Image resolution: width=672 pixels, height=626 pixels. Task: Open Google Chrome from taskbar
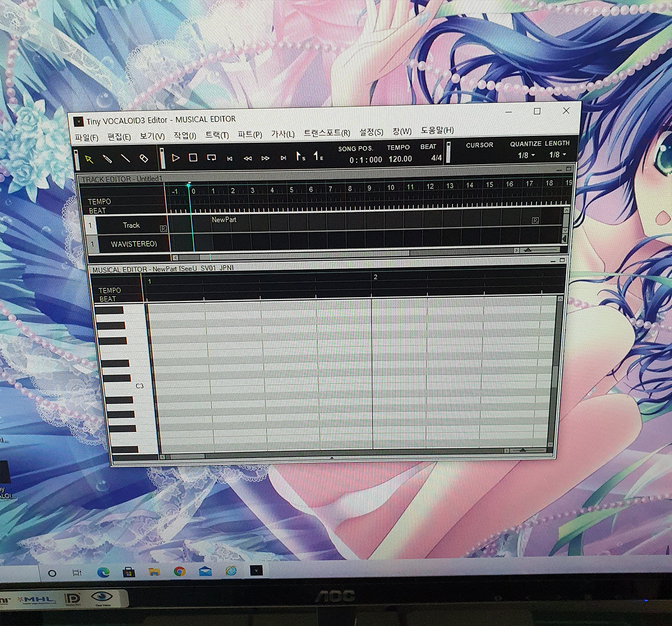pos(180,572)
